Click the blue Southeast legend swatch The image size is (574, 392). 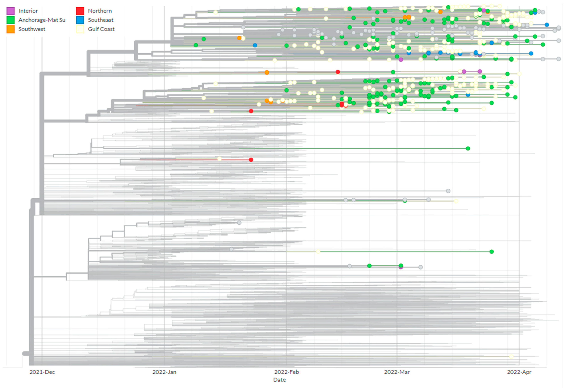pos(80,20)
